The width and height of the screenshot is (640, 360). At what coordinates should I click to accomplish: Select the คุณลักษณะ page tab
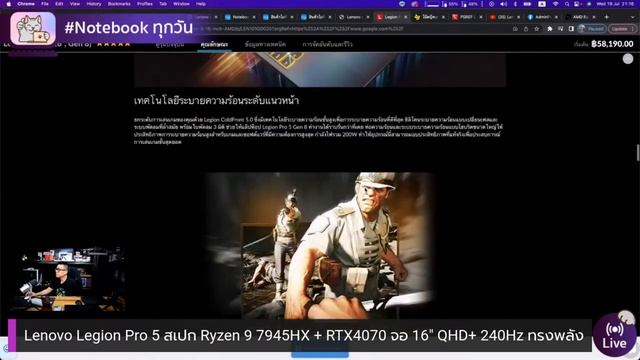pos(214,44)
